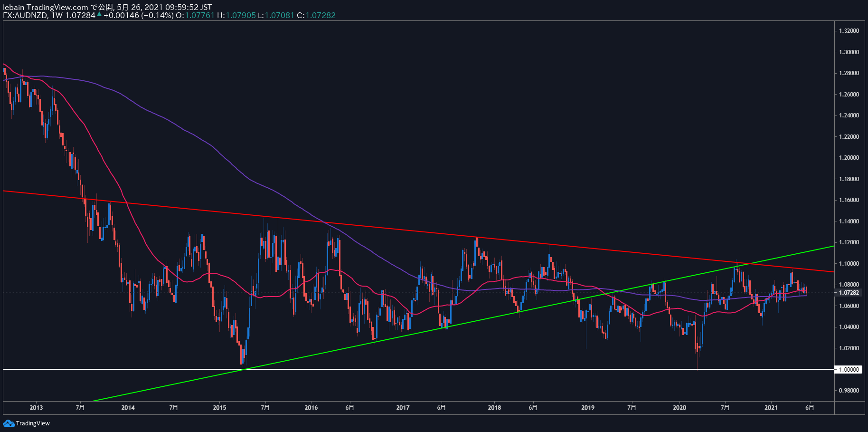Image resolution: width=868 pixels, height=432 pixels.
Task: Click the 1.08000 price axis label
Action: coord(849,285)
